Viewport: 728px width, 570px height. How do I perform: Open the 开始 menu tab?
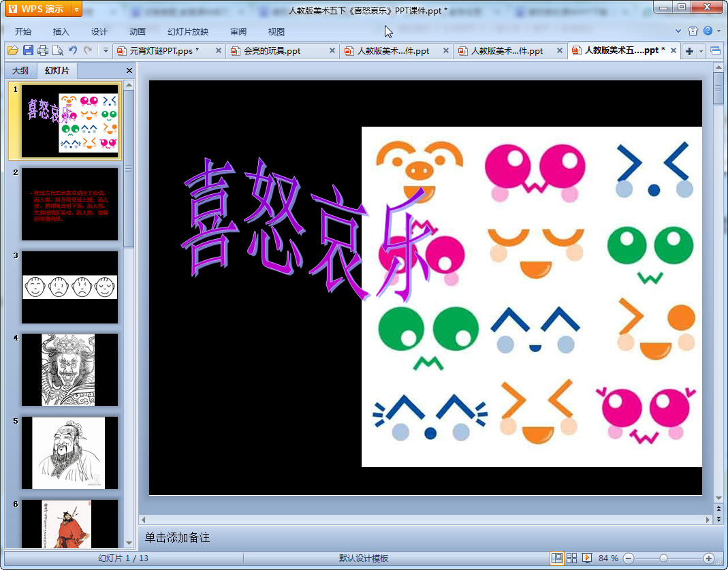coord(22,31)
